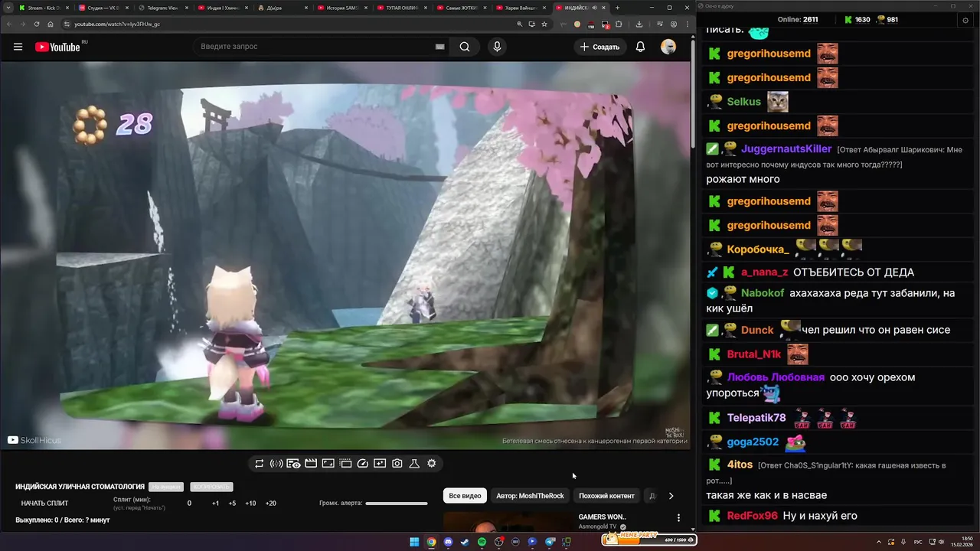This screenshot has height=551, width=980.
Task: Open the GAMERS WON video thumbnail
Action: (x=507, y=521)
